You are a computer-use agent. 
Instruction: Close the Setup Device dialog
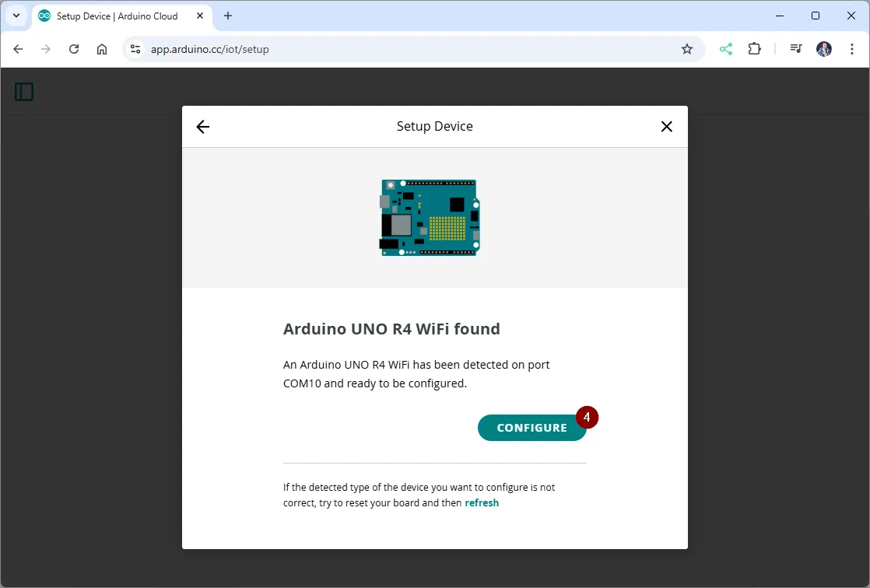coord(666,127)
